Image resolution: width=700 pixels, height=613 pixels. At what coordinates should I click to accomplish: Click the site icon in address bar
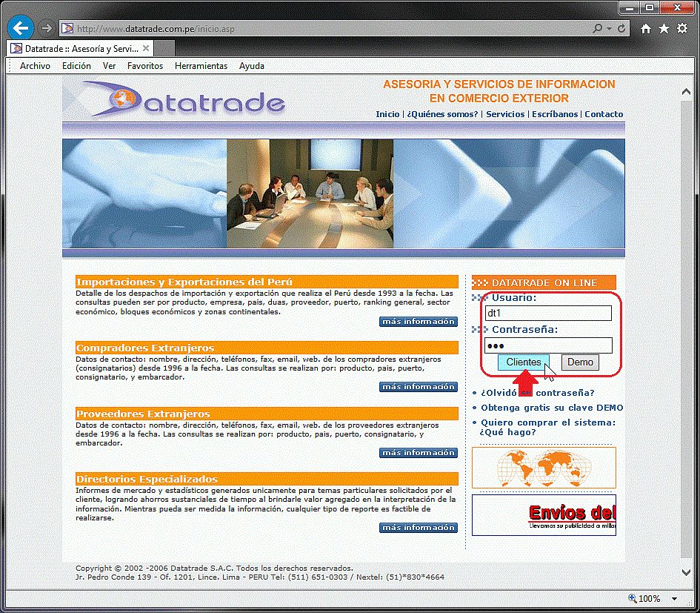(x=67, y=29)
